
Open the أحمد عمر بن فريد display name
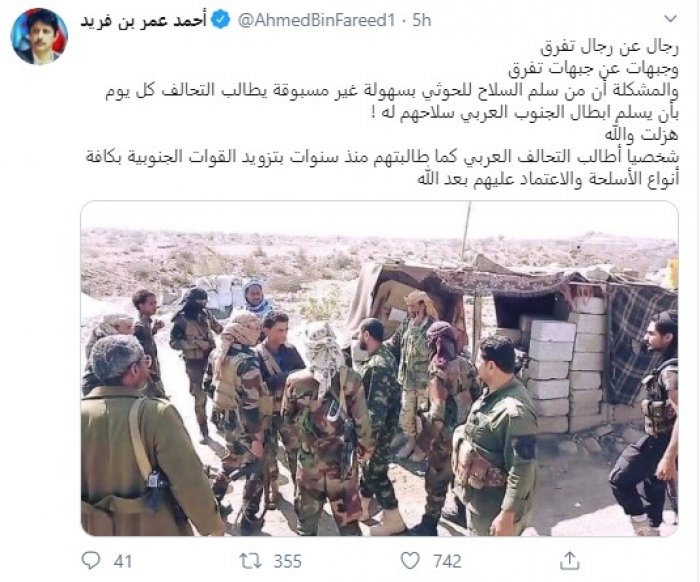tap(143, 21)
